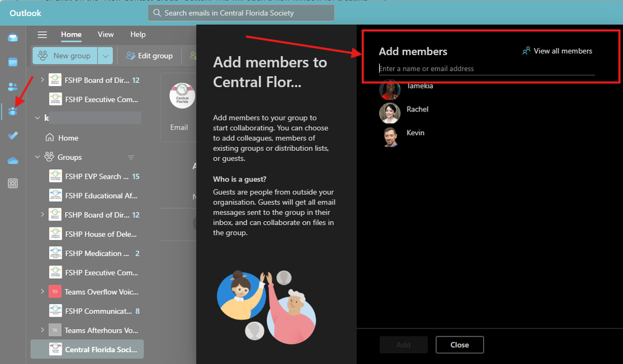Image resolution: width=623 pixels, height=364 pixels.
Task: Click the Edit group people icon
Action: click(131, 56)
